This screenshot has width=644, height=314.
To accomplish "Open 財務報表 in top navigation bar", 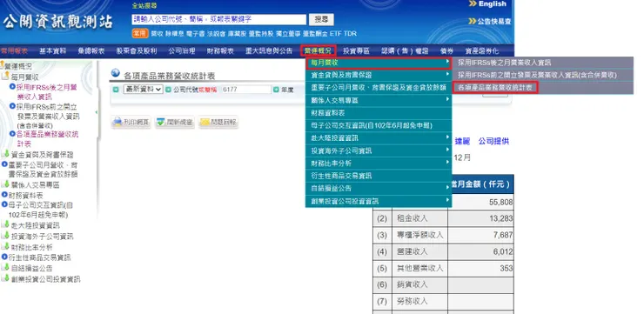I will coord(220,51).
